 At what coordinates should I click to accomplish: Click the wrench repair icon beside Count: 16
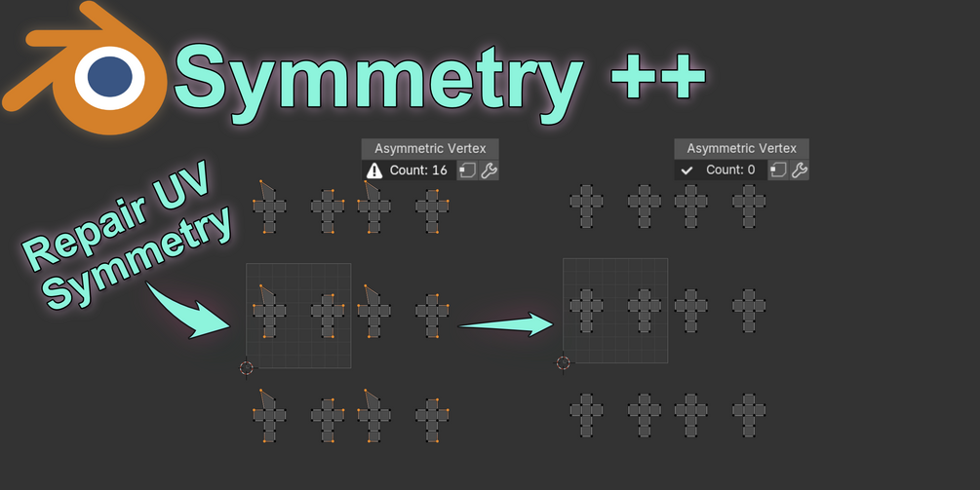(x=489, y=170)
